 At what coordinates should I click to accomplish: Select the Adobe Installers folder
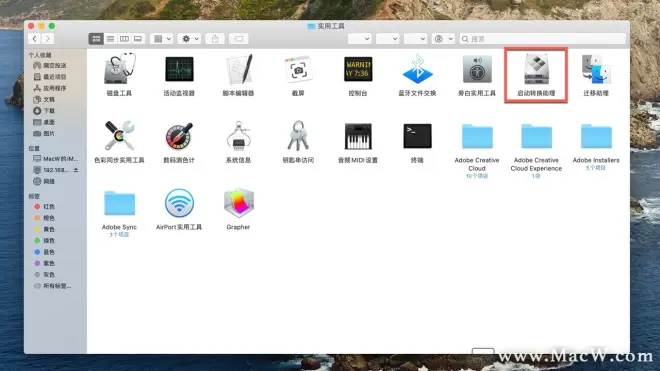coord(596,136)
